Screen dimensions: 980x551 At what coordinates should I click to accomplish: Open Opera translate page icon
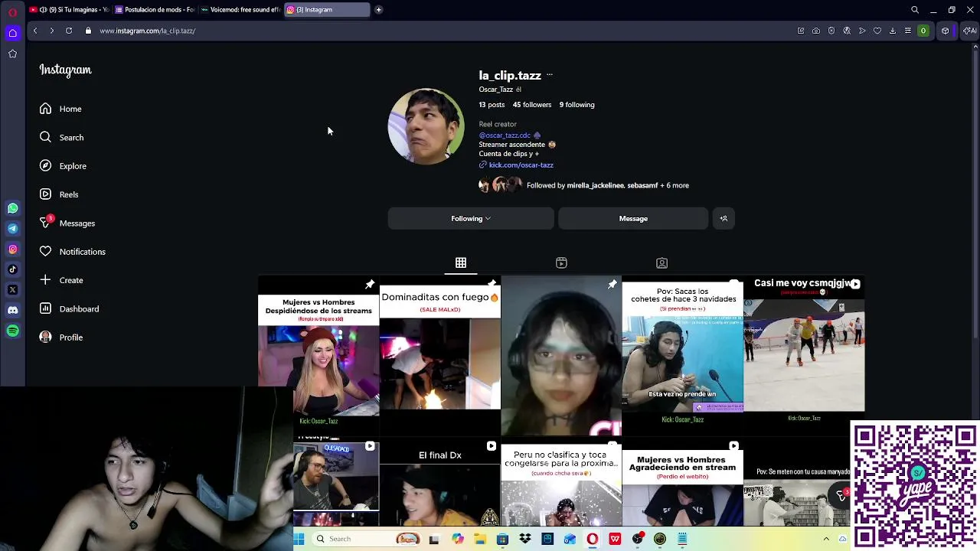(x=847, y=31)
